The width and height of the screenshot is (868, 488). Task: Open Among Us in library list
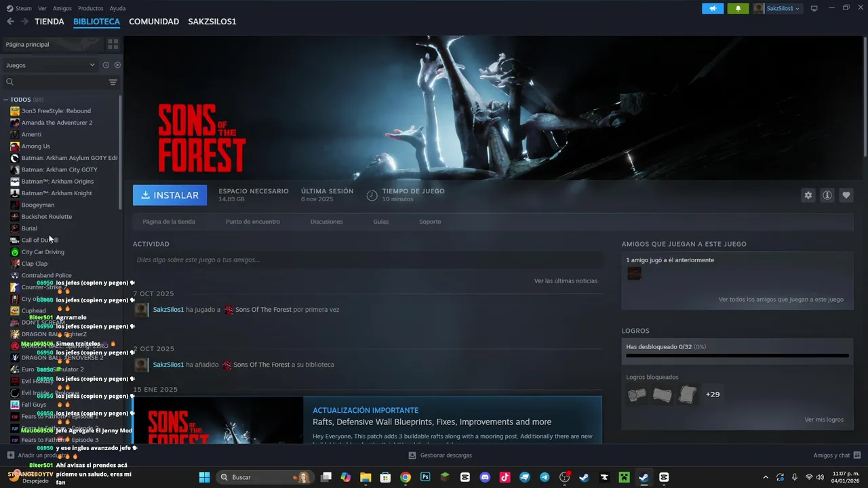pyautogui.click(x=35, y=146)
